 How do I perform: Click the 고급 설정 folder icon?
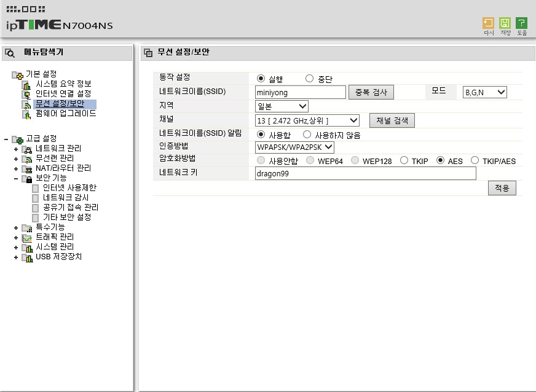click(17, 139)
